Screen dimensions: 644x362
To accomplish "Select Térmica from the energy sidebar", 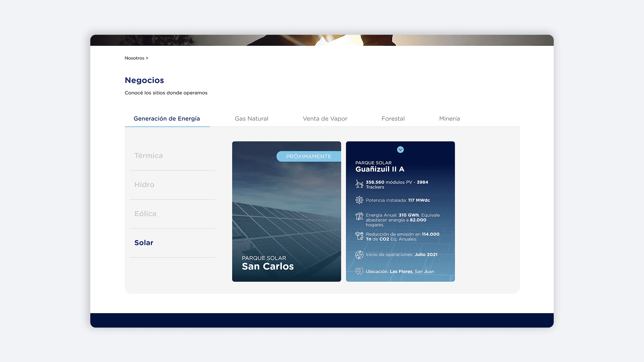I will coord(149,155).
